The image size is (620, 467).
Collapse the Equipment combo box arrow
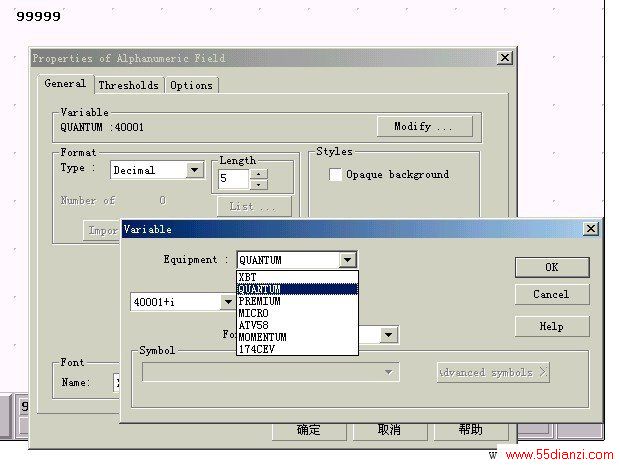pos(347,260)
